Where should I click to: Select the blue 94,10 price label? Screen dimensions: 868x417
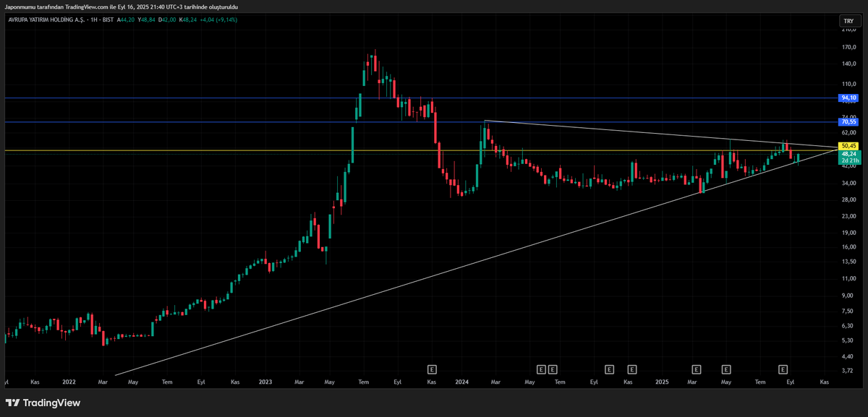[848, 98]
